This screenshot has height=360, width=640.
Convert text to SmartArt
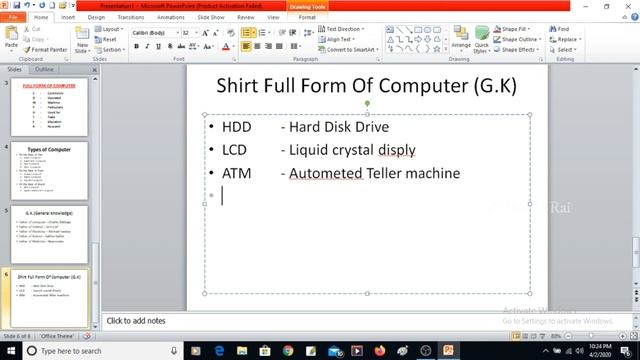(x=349, y=49)
